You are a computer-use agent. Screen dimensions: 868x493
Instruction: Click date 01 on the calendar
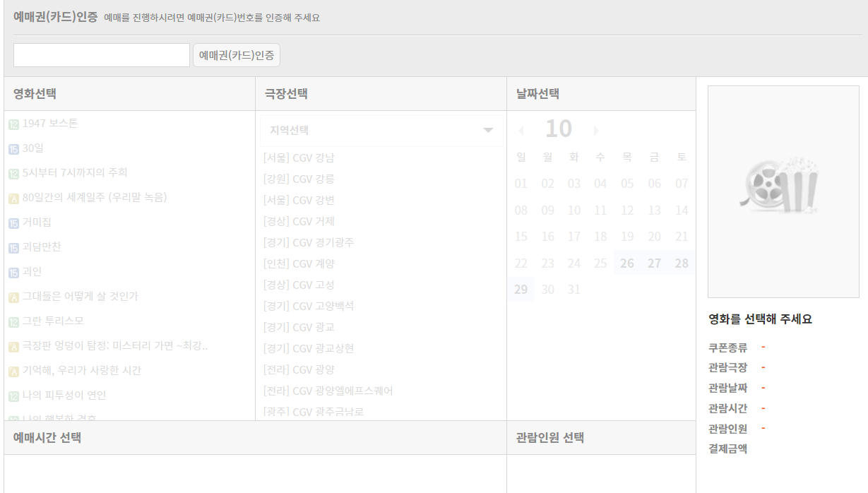521,184
